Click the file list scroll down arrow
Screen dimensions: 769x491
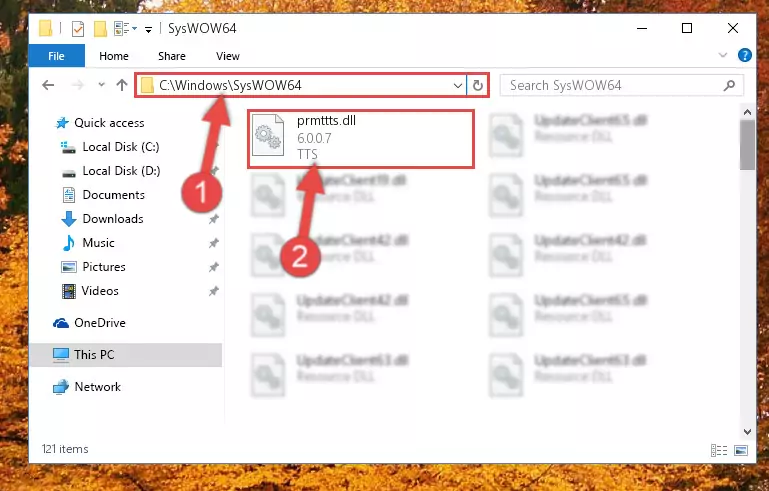747,432
